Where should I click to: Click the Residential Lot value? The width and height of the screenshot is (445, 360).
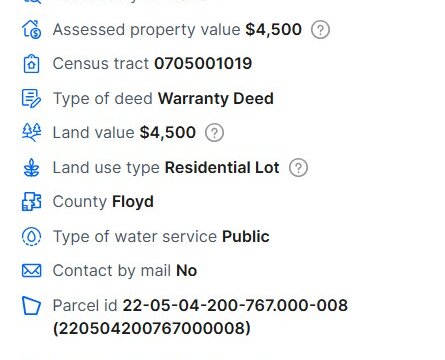click(x=222, y=167)
